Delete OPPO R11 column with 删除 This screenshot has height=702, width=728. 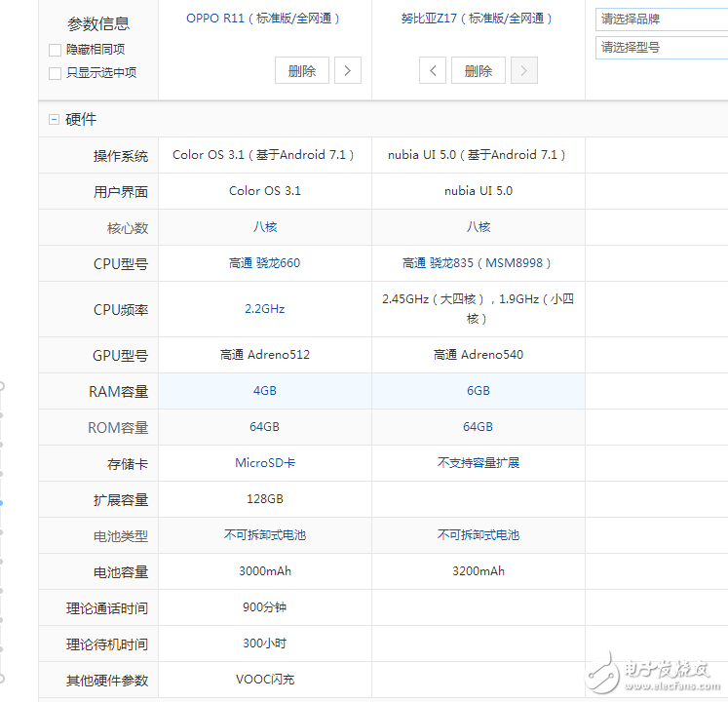(x=302, y=70)
